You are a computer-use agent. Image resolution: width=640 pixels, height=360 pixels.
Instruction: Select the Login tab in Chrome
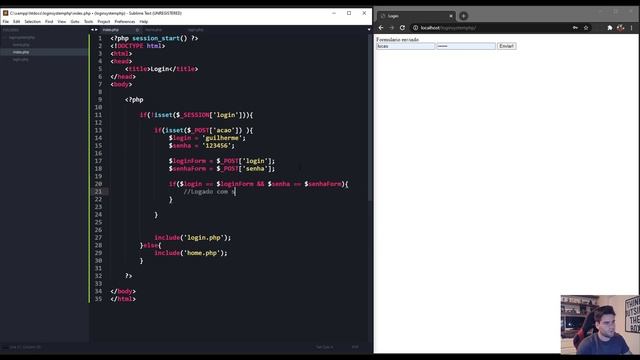415,16
